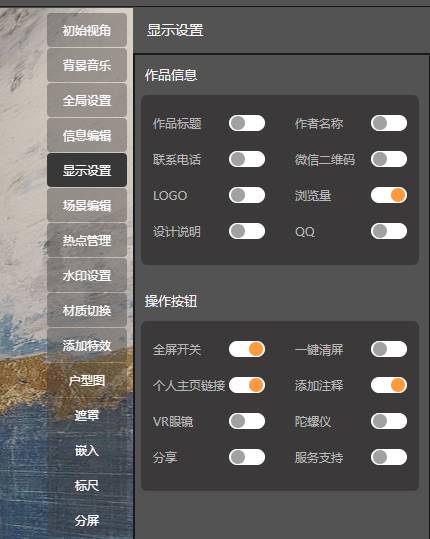This screenshot has width=430, height=539.
Task: Switch on the LOGO toggle
Action: tap(247, 195)
